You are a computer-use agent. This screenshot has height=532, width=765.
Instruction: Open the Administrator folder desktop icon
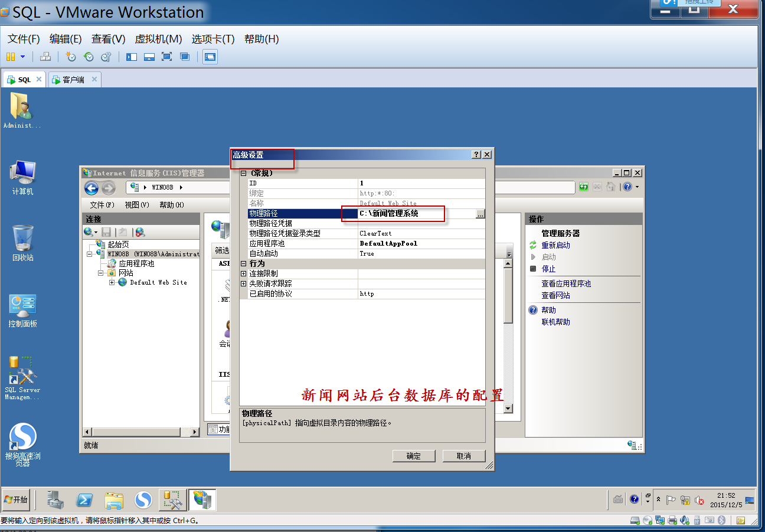pyautogui.click(x=22, y=110)
